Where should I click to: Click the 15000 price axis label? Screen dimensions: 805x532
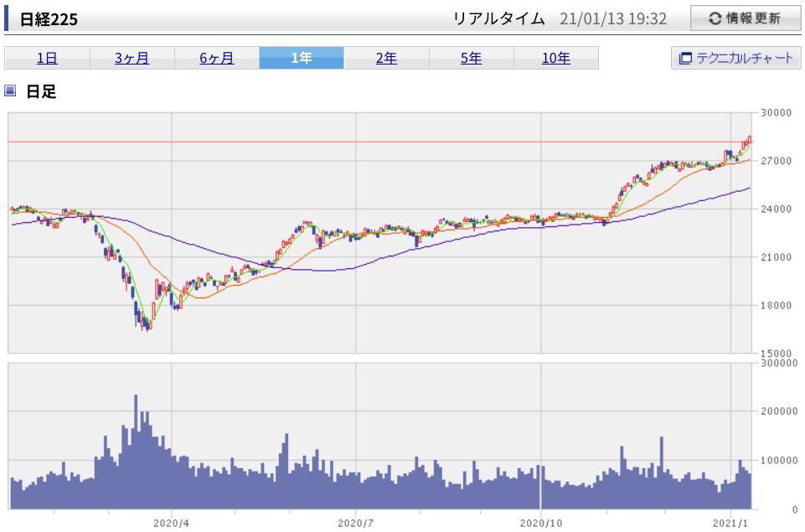776,354
